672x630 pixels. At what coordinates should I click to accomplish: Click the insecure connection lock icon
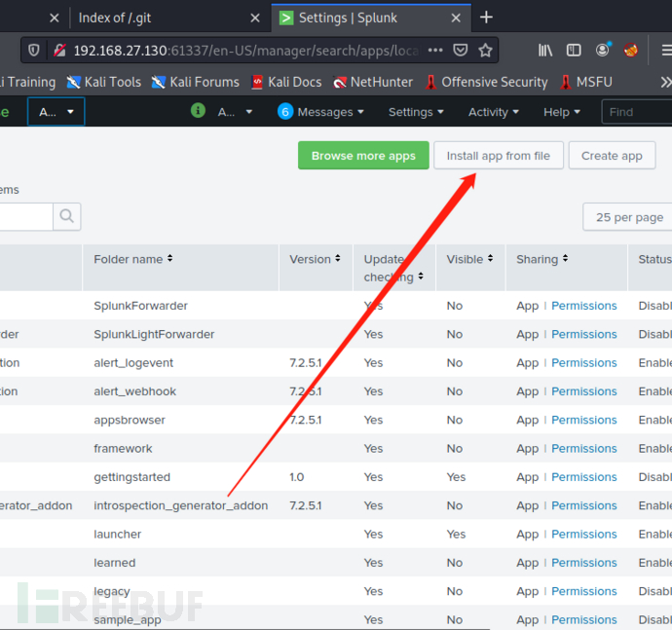point(59,51)
